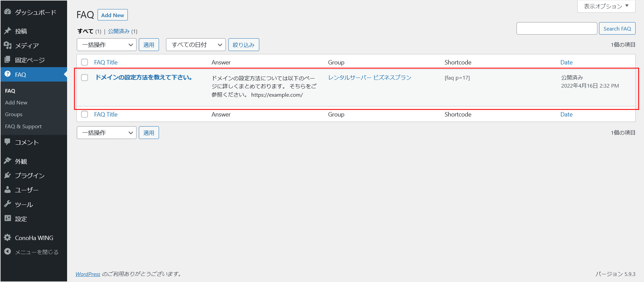The height and width of the screenshot is (282, 644).
Task: Click the バージョン 5.9.3 version text
Action: tap(615, 274)
